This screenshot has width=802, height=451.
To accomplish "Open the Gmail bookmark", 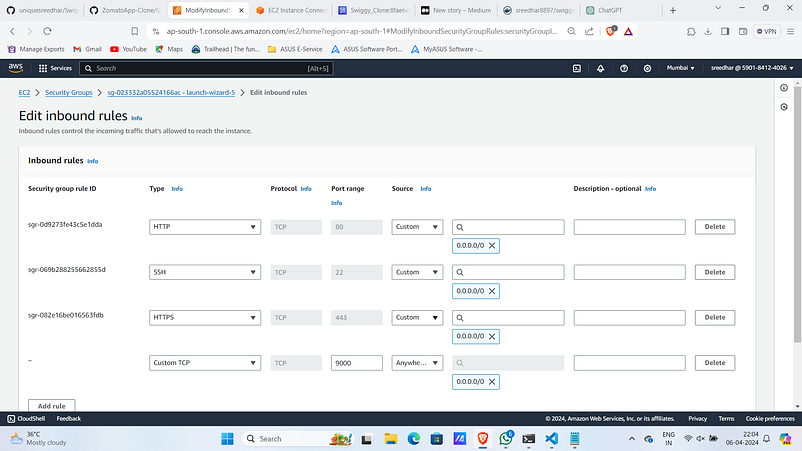I will point(87,49).
